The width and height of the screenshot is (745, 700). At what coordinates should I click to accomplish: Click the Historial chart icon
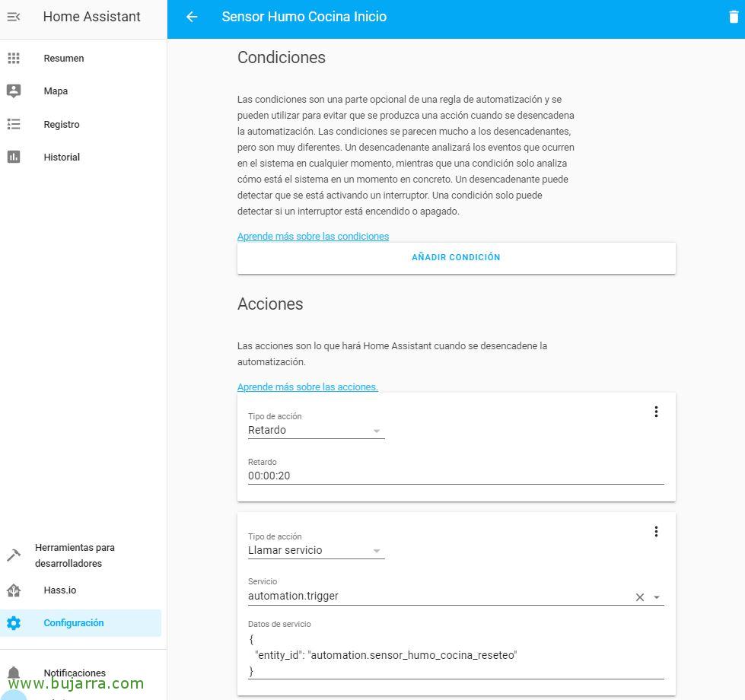click(x=14, y=157)
